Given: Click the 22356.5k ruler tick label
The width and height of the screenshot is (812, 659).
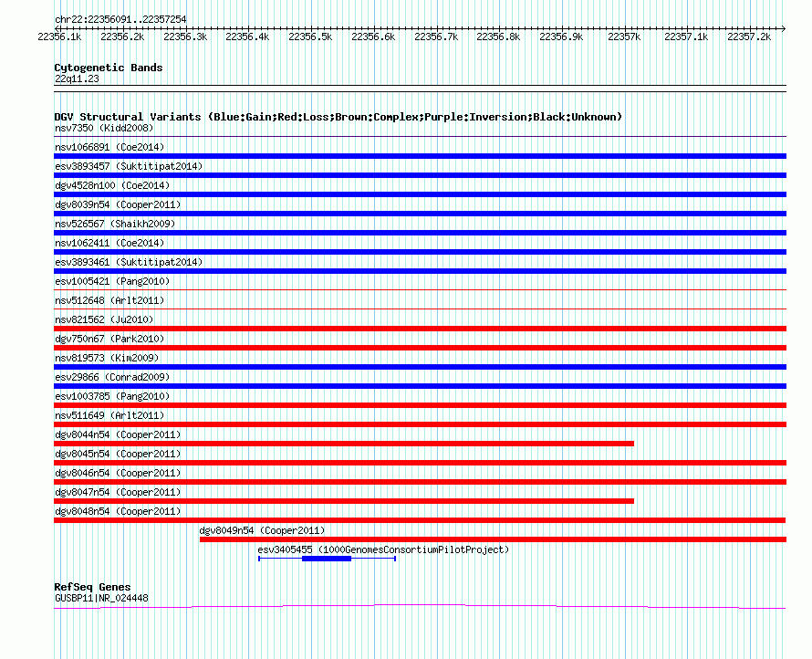Looking at the screenshot, I should coord(310,37).
